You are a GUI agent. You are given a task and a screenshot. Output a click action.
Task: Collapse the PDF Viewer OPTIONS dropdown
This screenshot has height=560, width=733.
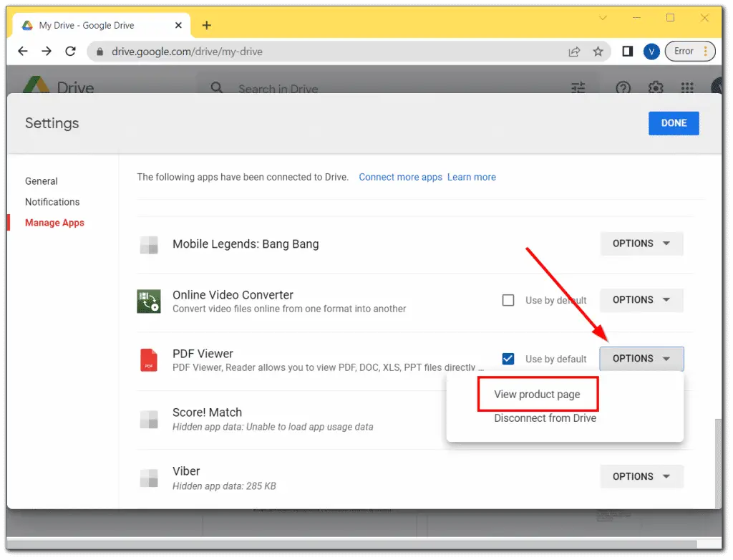click(641, 358)
